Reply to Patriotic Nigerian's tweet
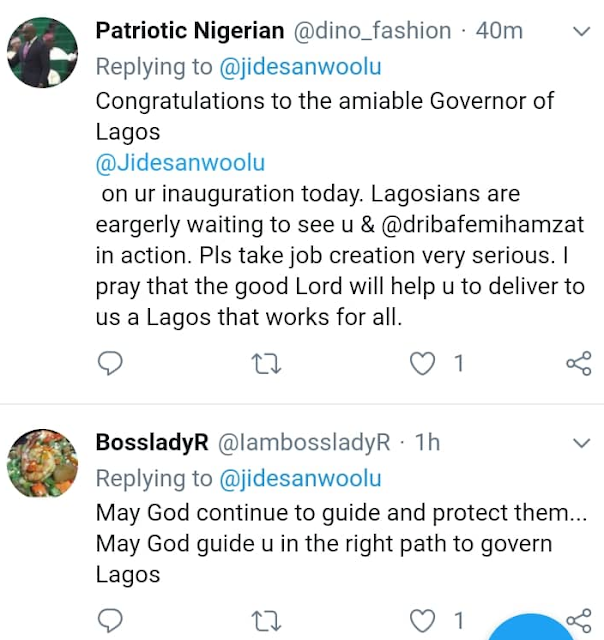The image size is (604, 640). point(111,364)
